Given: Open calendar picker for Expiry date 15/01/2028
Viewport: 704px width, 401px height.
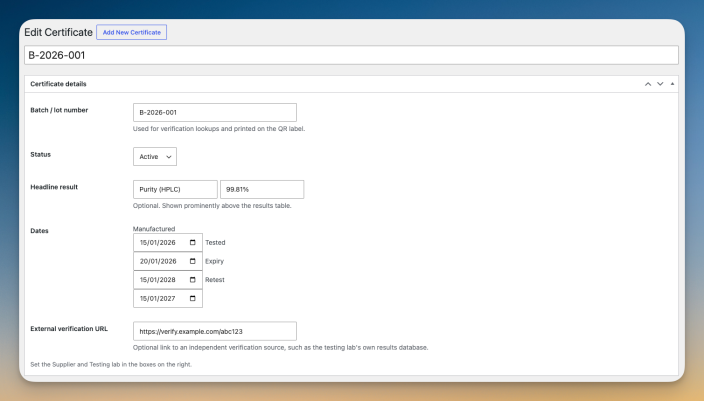Looking at the screenshot, I should click(193, 280).
